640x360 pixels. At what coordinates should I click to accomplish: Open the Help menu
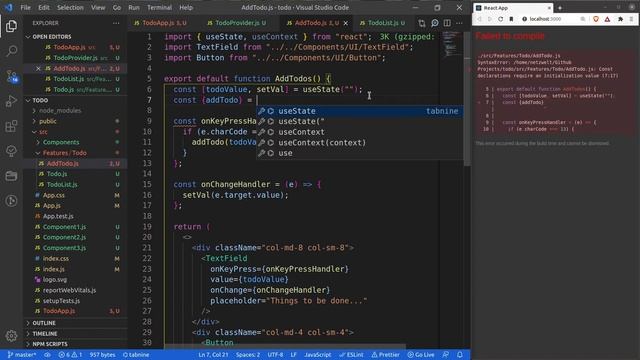pos(186,8)
